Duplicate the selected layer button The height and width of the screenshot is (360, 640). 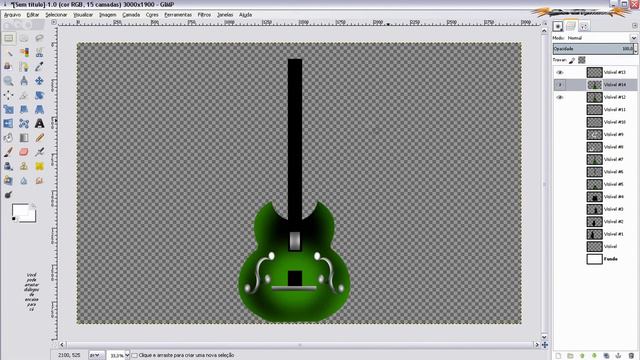point(607,356)
